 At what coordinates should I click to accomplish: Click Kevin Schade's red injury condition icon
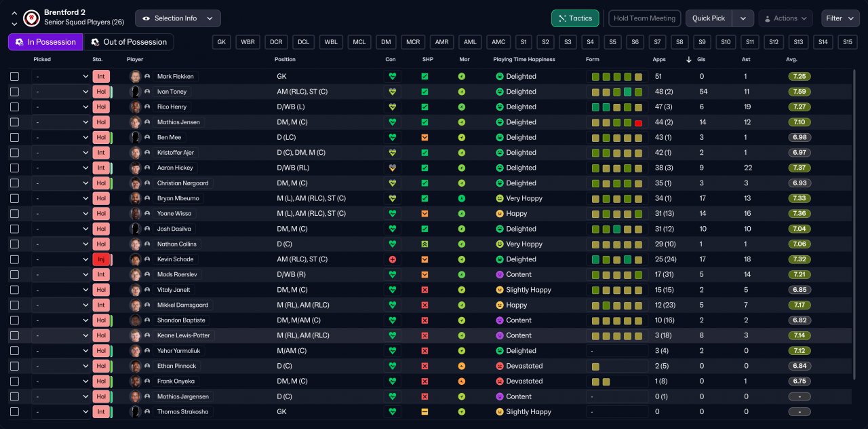392,259
